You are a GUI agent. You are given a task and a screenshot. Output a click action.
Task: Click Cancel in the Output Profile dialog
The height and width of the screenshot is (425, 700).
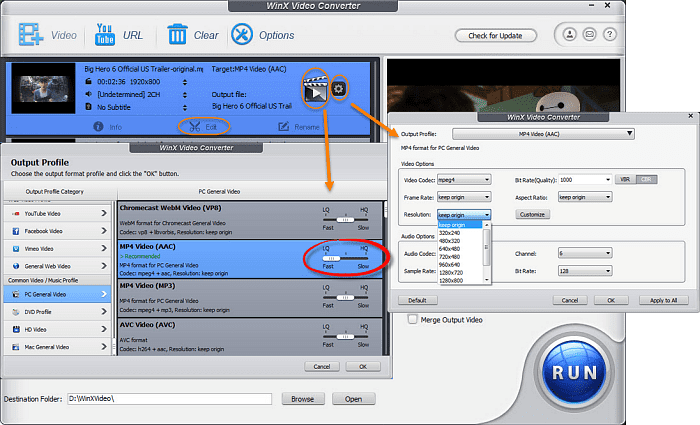click(322, 366)
